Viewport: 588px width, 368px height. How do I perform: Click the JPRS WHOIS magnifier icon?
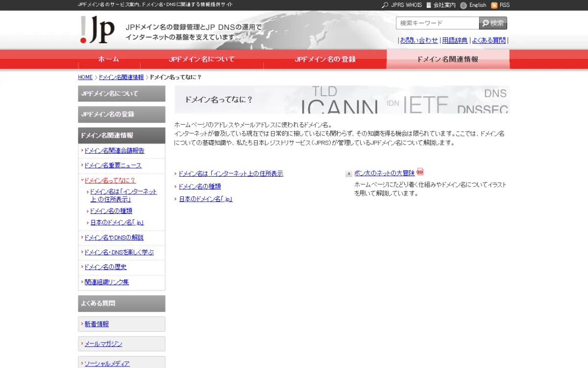385,5
